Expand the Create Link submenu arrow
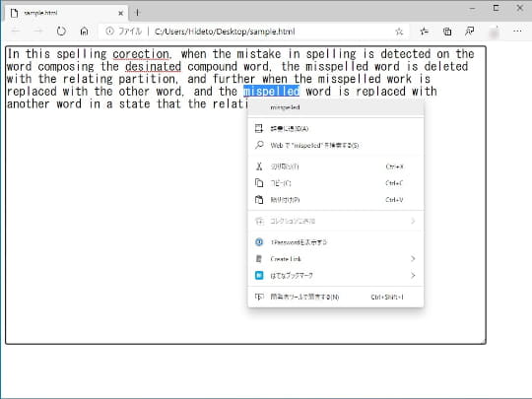The width and height of the screenshot is (532, 399). (x=413, y=259)
